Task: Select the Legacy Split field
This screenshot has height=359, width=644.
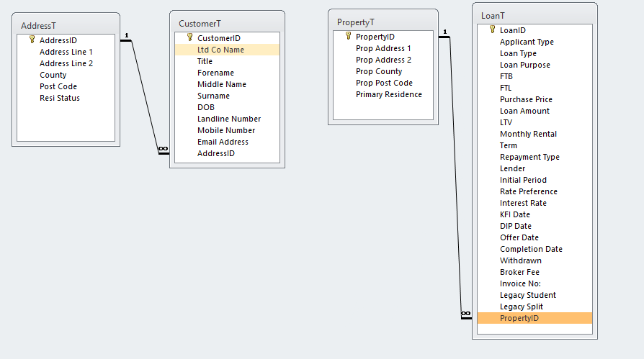Action: pyautogui.click(x=535, y=306)
